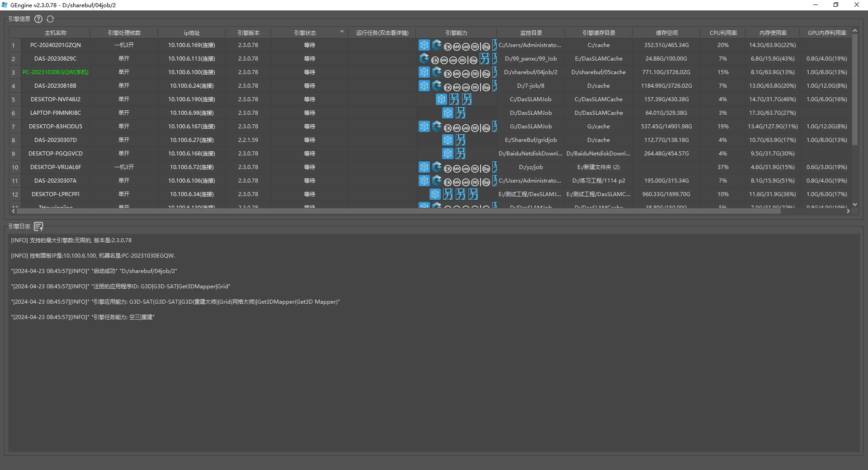
Task: Sort by 缓存空间 column header
Action: [x=666, y=33]
